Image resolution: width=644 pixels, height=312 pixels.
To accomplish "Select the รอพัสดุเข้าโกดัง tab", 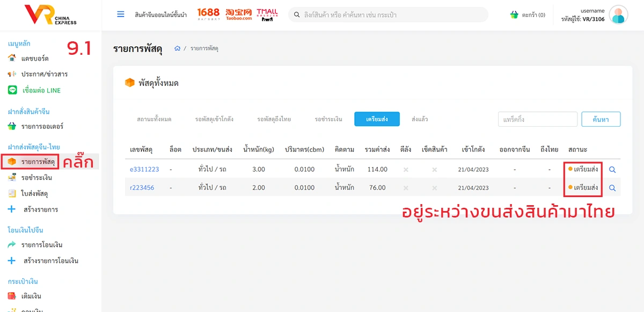I will [x=214, y=119].
